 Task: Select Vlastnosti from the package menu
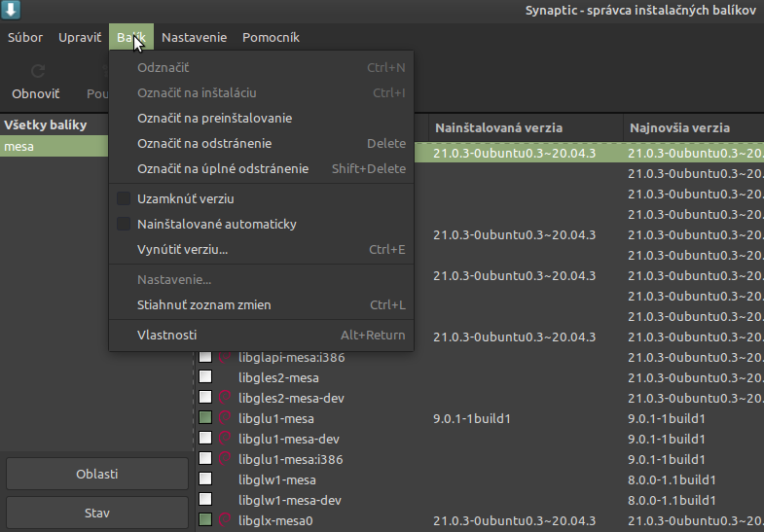click(x=167, y=335)
